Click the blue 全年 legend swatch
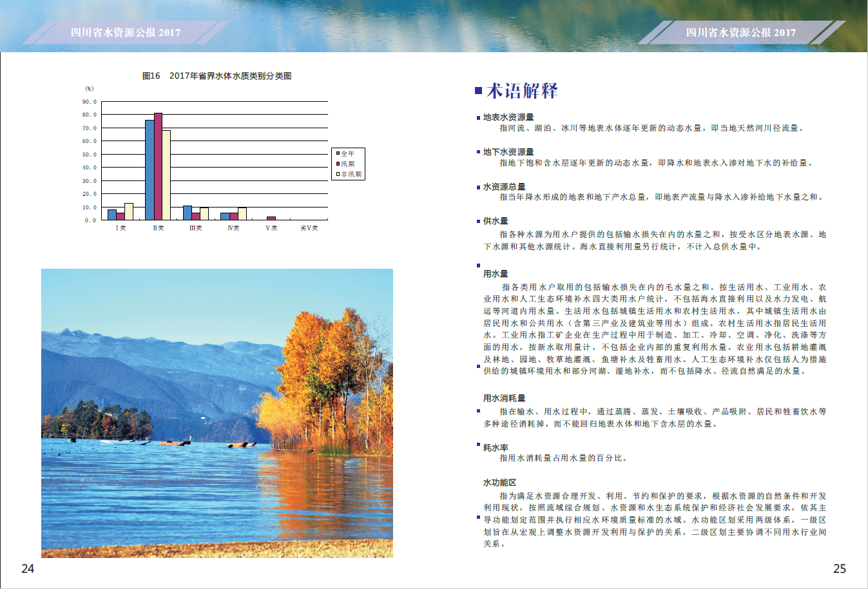Image resolution: width=868 pixels, height=589 pixels. point(337,153)
